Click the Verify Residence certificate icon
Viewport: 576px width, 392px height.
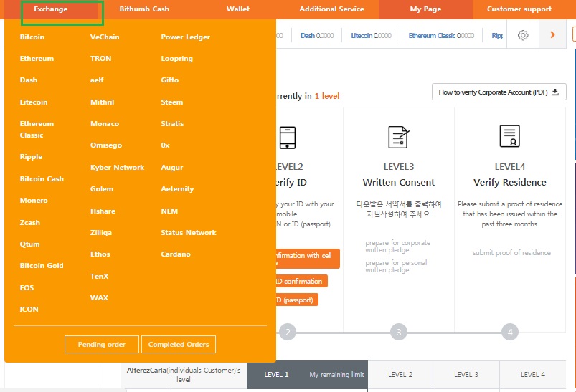(509, 136)
